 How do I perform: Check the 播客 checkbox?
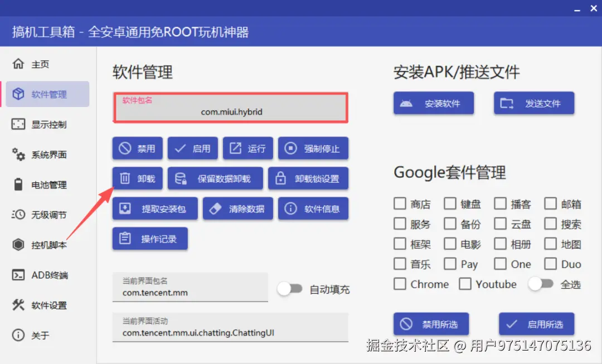pyautogui.click(x=500, y=203)
